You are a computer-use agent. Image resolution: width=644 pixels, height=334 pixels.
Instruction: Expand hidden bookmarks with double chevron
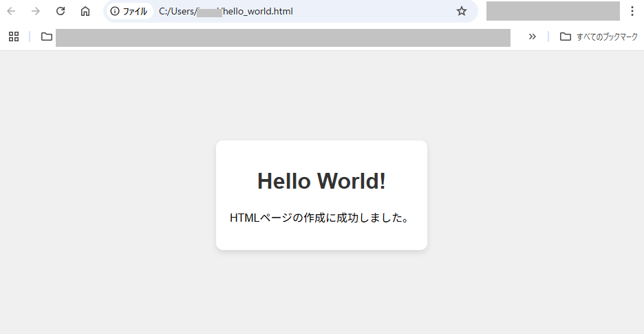533,36
